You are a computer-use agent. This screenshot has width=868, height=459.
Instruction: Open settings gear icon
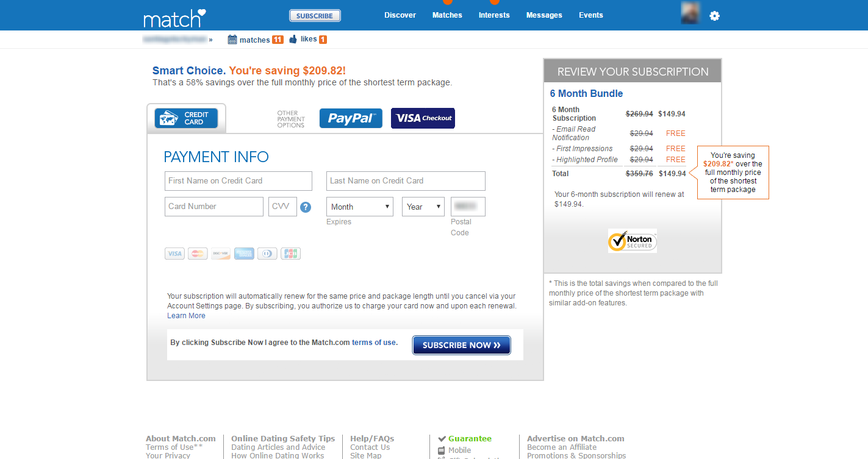pyautogui.click(x=715, y=16)
